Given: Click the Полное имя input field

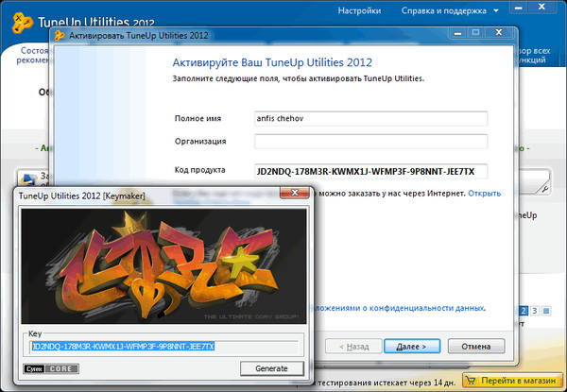Looking at the screenshot, I should tap(370, 118).
